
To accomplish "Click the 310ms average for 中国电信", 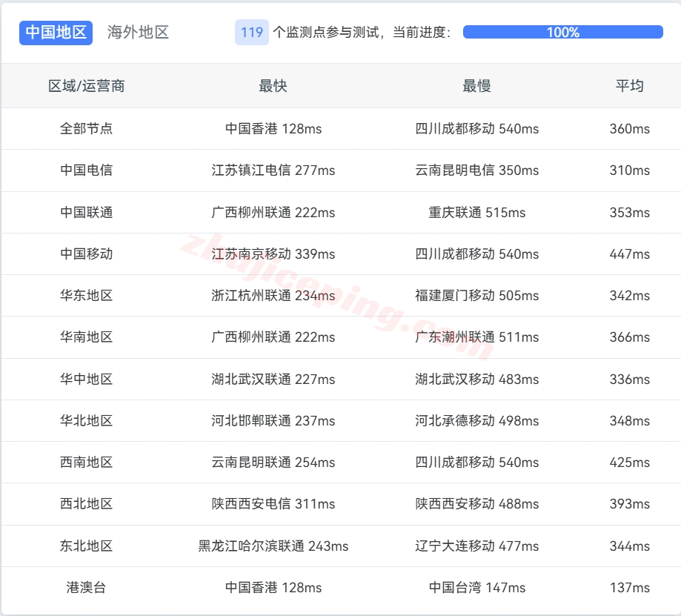I will tap(629, 170).
